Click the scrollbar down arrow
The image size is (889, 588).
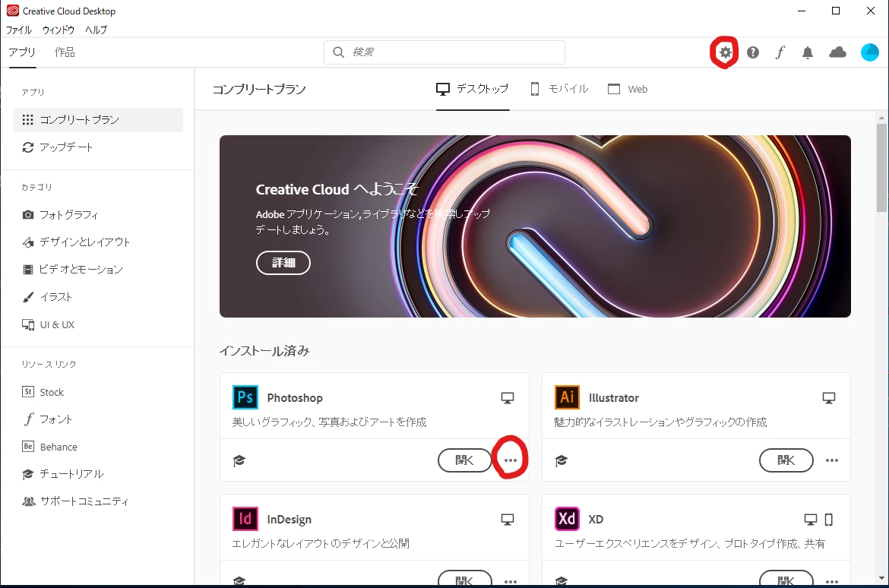(x=881, y=578)
